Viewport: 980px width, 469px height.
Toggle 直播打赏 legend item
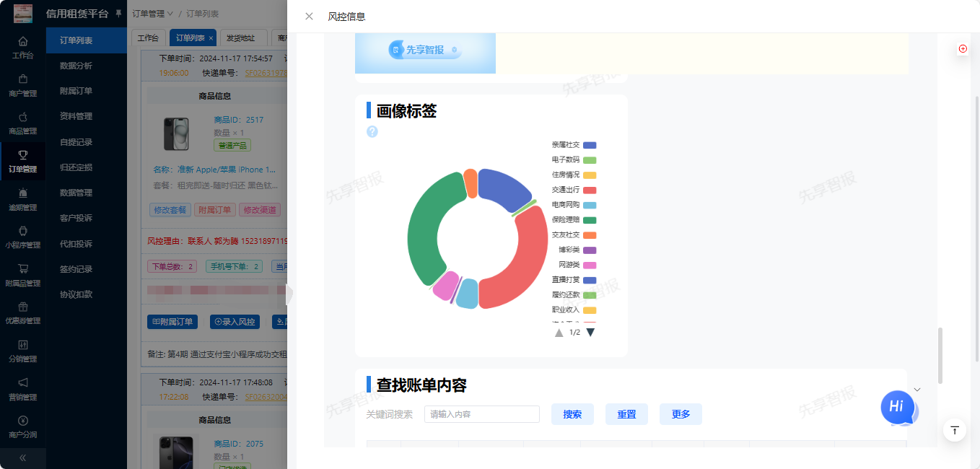tap(574, 280)
